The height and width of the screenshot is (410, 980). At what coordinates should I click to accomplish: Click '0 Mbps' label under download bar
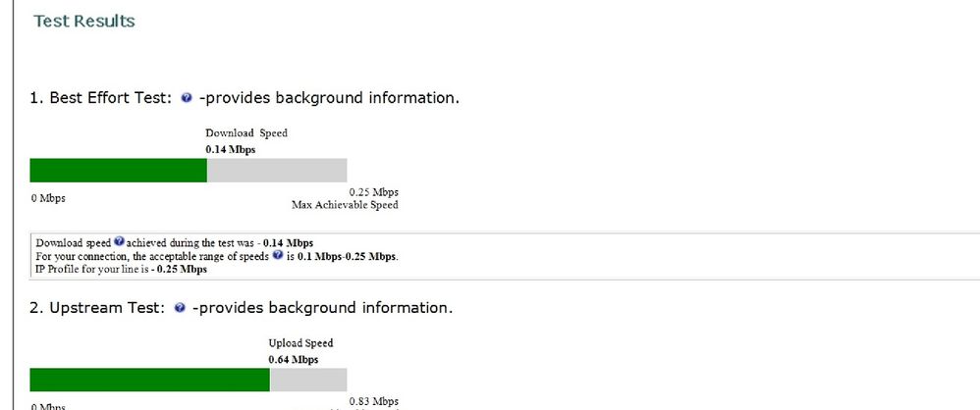[48, 198]
